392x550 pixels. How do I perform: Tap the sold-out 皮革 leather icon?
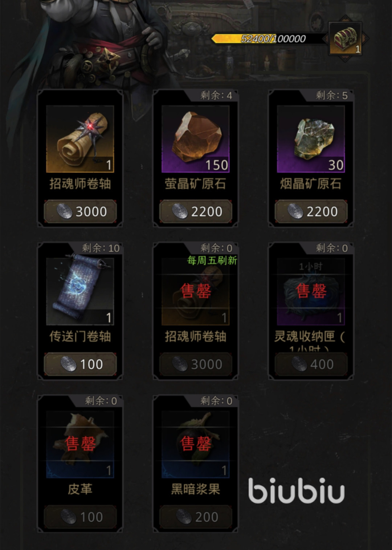(x=80, y=444)
